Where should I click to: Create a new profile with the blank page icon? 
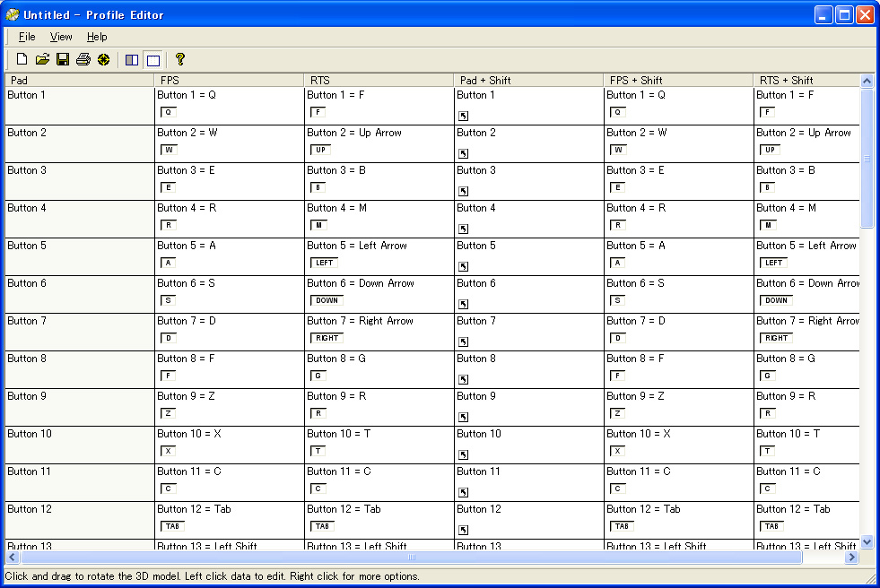tap(22, 59)
